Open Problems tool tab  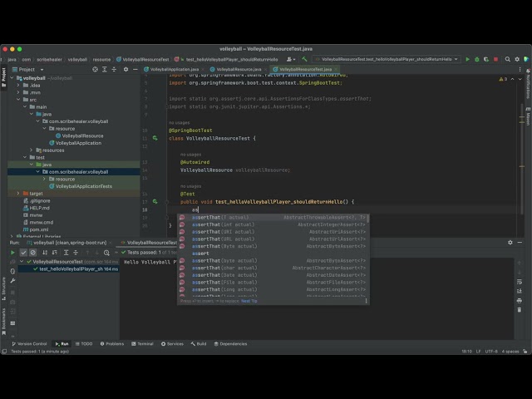click(112, 343)
